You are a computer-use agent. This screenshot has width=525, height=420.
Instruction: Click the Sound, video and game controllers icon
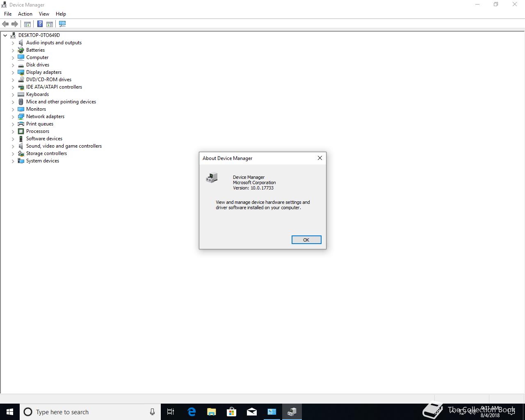21,146
